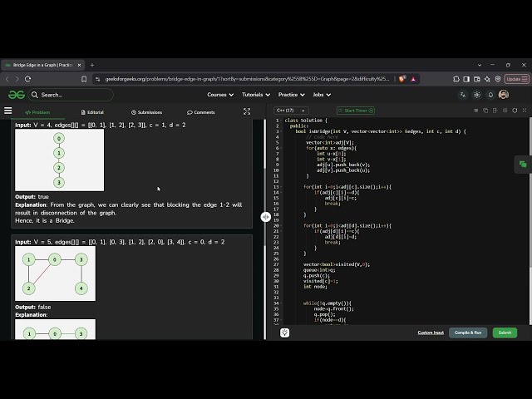This screenshot has width=532, height=399.
Task: Open the code editor settings gear
Action: (x=505, y=111)
